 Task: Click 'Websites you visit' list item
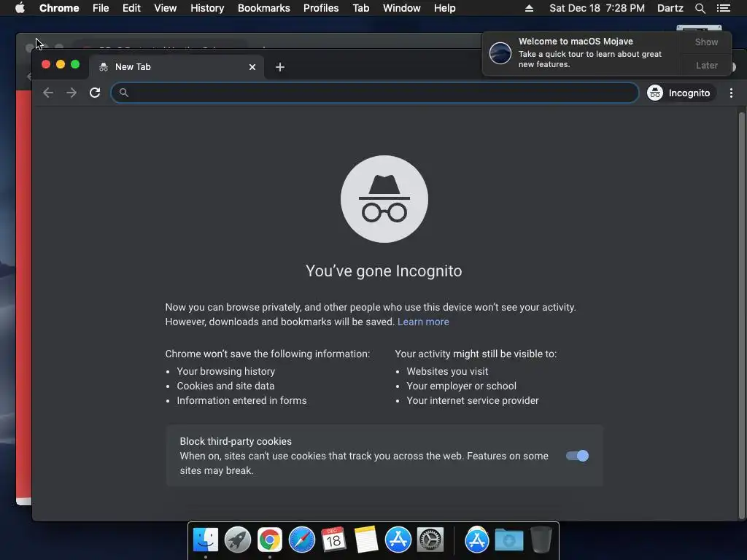[447, 371]
